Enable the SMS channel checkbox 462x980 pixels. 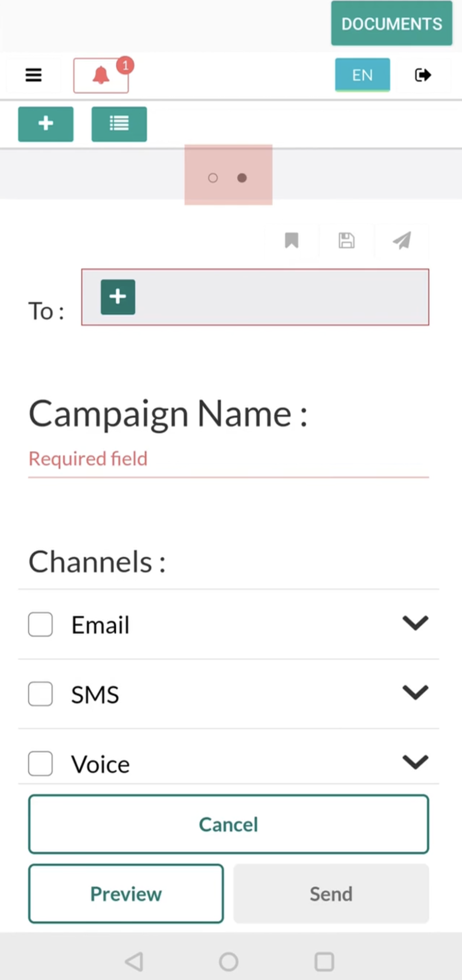[40, 694]
